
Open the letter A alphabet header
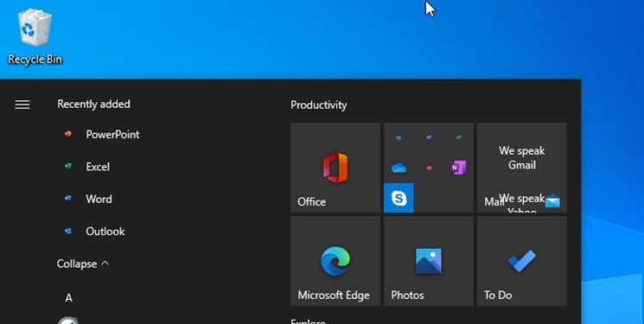tap(68, 298)
